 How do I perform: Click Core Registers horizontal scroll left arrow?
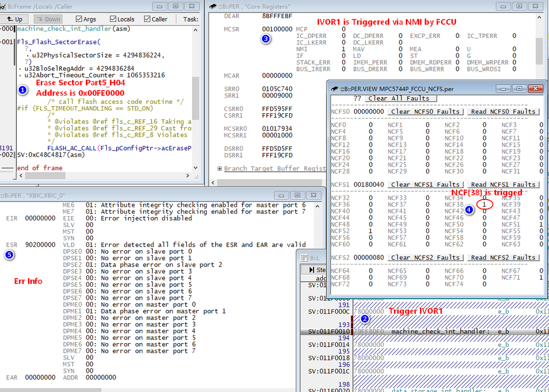click(x=212, y=183)
